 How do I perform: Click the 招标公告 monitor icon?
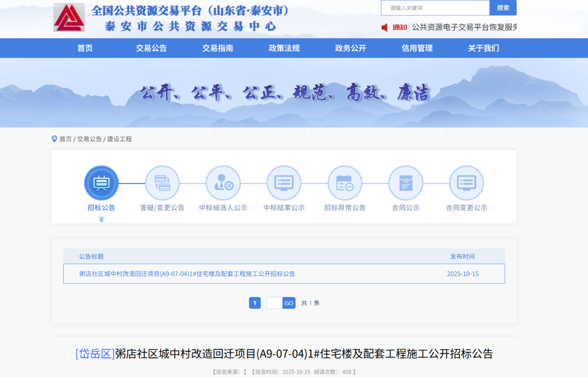[x=101, y=183]
